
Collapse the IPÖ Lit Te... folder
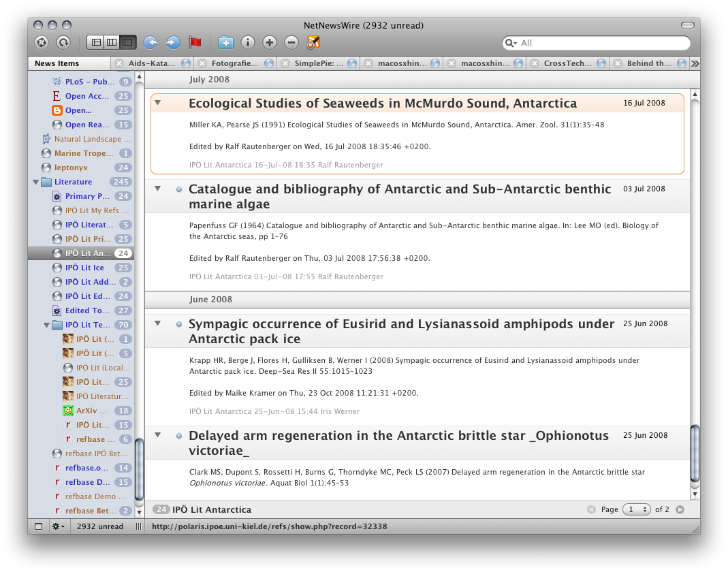(x=46, y=325)
